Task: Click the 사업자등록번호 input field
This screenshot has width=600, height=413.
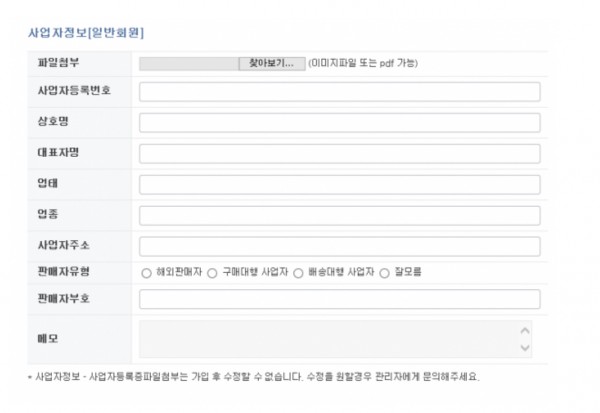Action: tap(340, 92)
